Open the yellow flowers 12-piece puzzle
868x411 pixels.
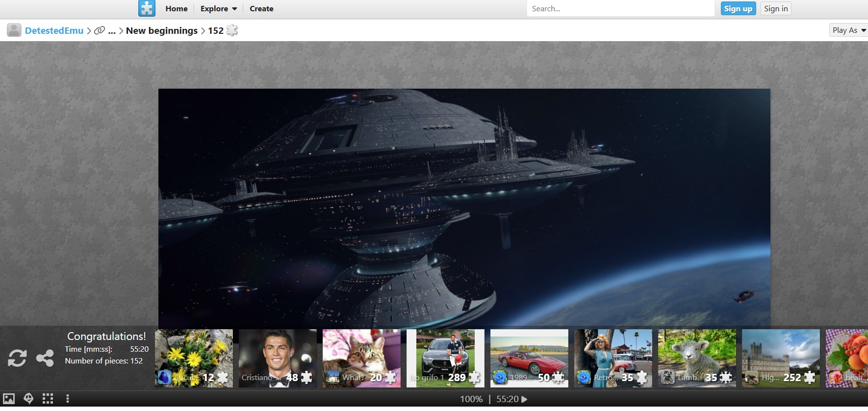click(x=194, y=358)
